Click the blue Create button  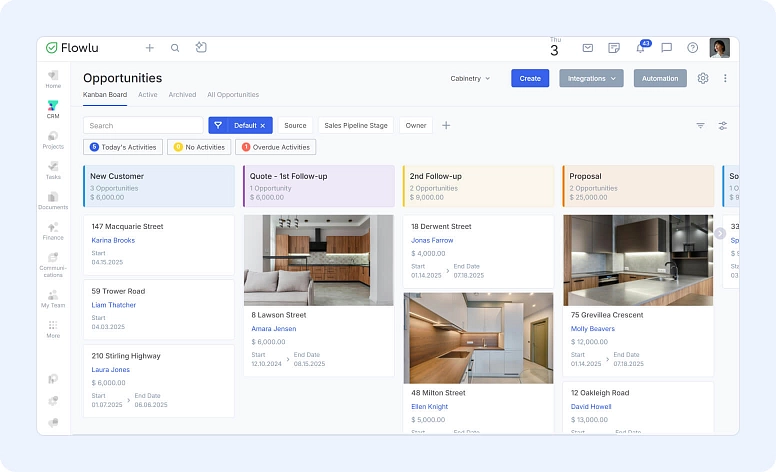pos(530,78)
